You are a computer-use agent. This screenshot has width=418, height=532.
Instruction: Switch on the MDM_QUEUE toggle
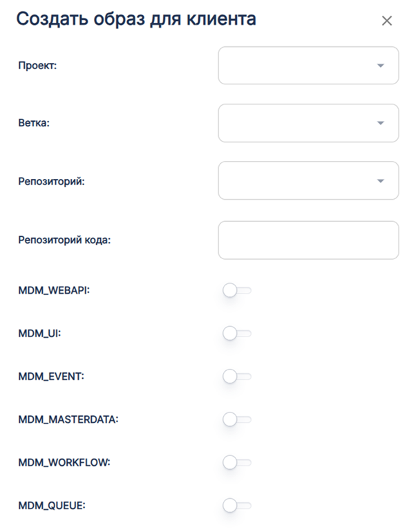[x=237, y=506]
